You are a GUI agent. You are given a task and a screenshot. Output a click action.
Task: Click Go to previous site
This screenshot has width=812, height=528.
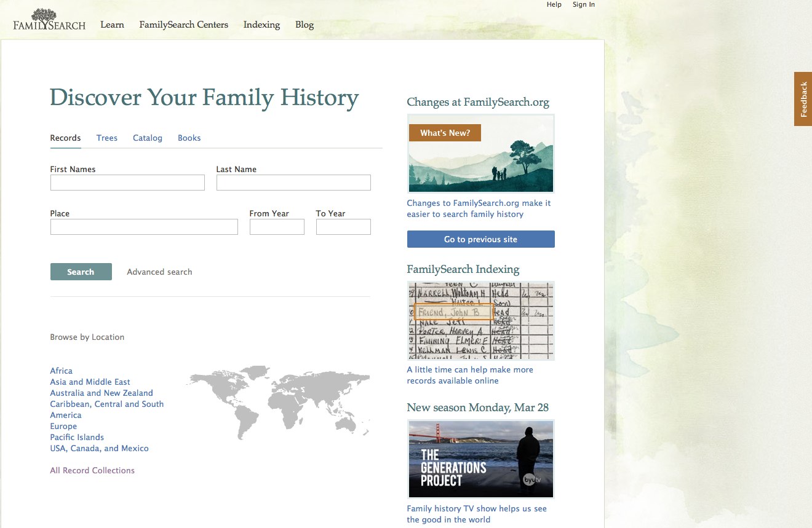click(x=480, y=239)
